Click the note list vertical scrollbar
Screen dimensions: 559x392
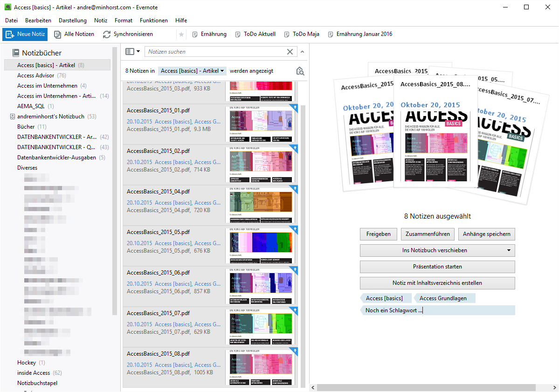303,246
